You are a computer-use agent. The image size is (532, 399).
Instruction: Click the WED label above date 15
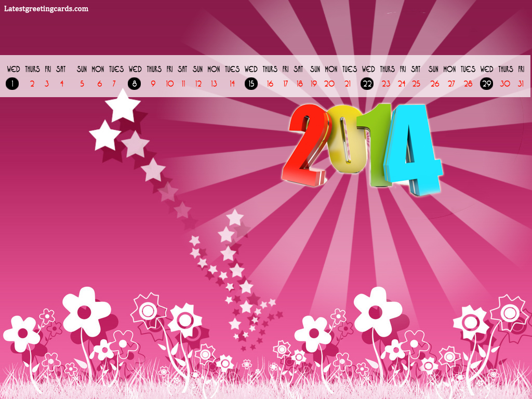(251, 69)
